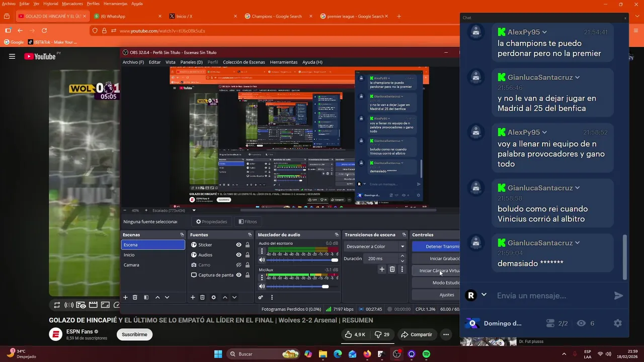
Task: Open source properties gear in Fuentes toolbar
Action: [213, 297]
